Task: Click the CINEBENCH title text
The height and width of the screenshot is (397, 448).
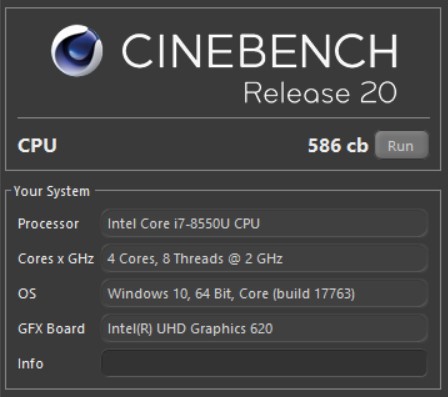Action: [260, 51]
